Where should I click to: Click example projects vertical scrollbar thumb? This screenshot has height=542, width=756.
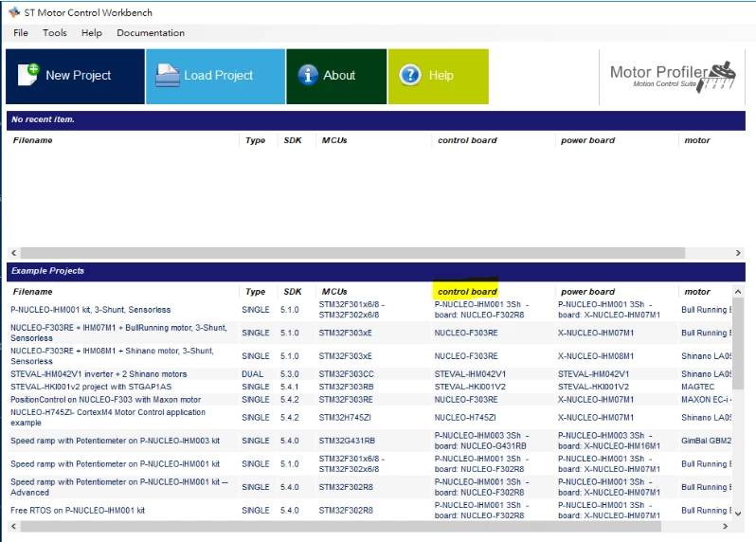coord(738,344)
